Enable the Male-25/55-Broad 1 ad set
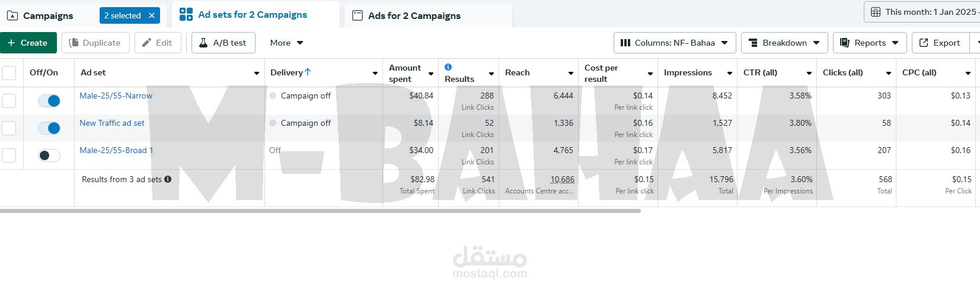Screen dimensions: 980x286 49,155
